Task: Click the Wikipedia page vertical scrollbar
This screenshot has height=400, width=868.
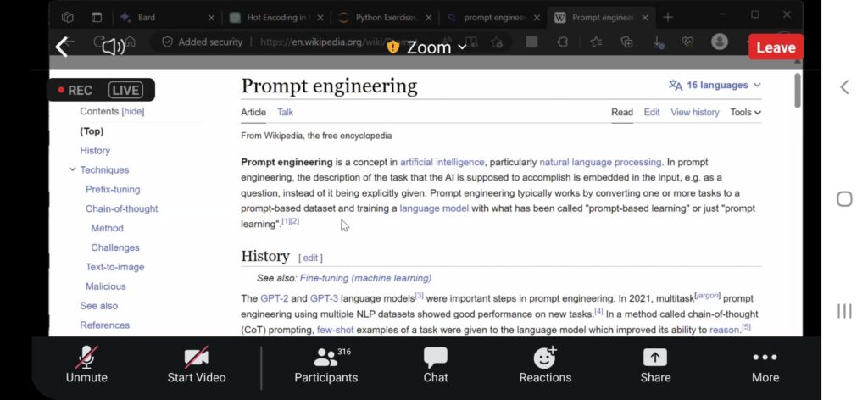Action: pyautogui.click(x=797, y=91)
